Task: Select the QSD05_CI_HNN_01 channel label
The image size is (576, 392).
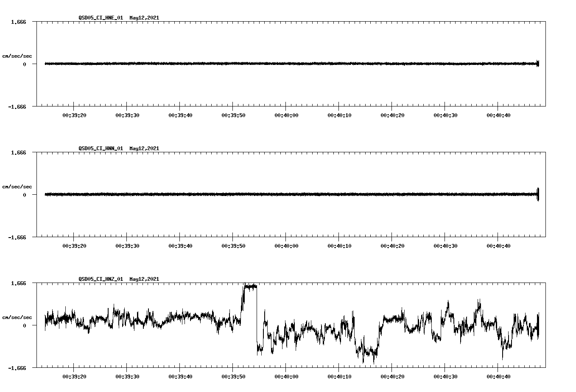Action: point(100,149)
